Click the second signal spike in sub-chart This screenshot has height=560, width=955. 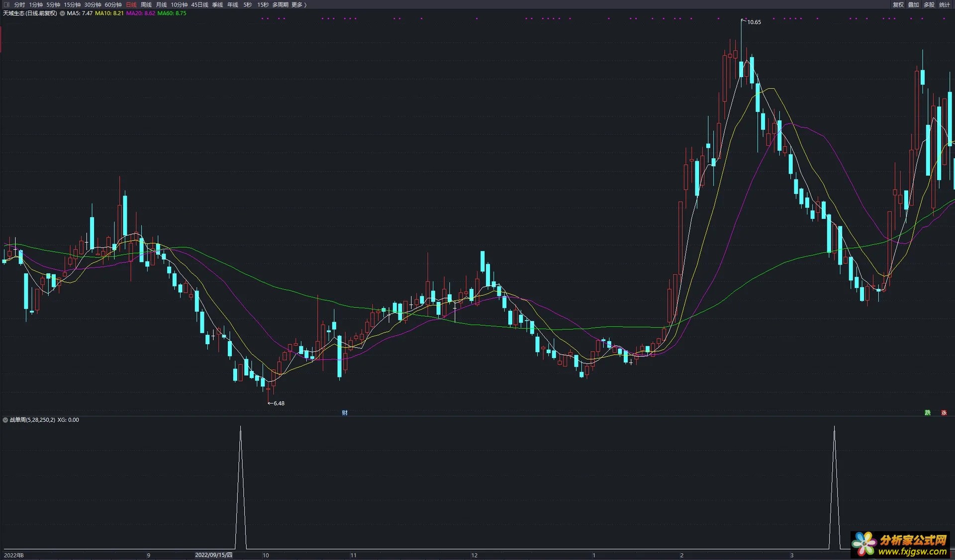pos(834,487)
